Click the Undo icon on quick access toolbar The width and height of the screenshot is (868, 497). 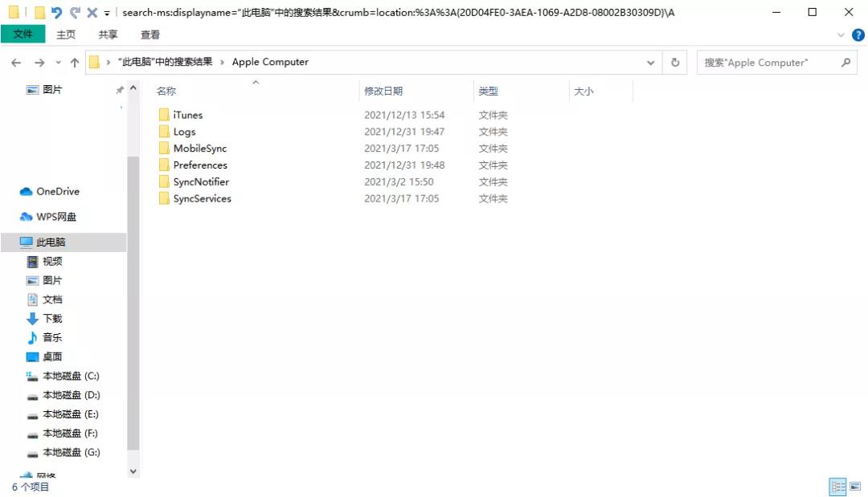coord(56,12)
